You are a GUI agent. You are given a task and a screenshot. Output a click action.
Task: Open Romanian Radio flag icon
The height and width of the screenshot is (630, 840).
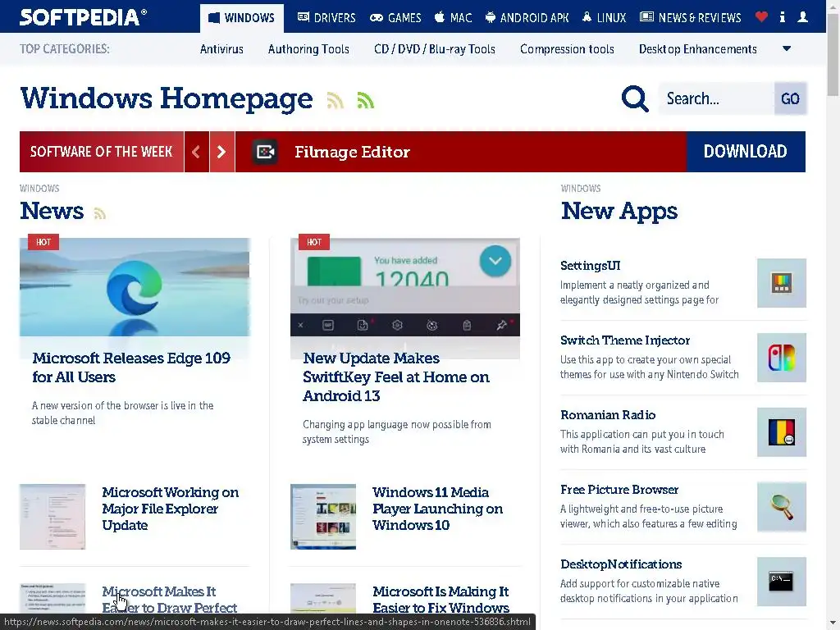tap(782, 431)
